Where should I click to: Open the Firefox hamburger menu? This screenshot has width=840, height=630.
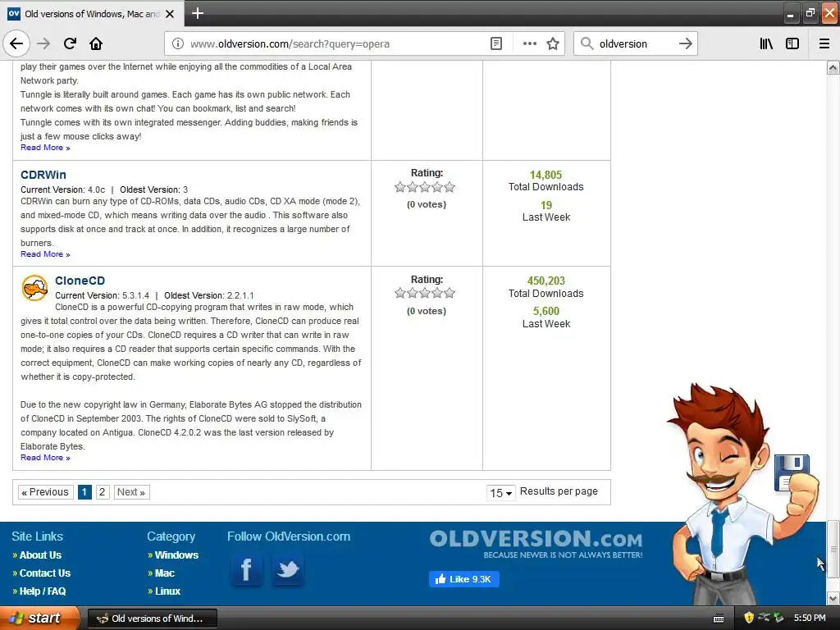pos(824,43)
